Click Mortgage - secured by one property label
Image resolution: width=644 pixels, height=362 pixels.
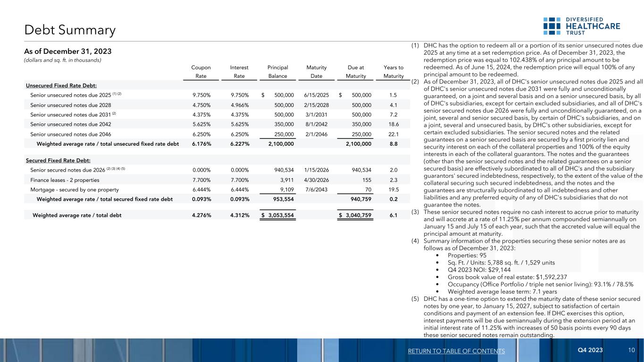[68, 189]
